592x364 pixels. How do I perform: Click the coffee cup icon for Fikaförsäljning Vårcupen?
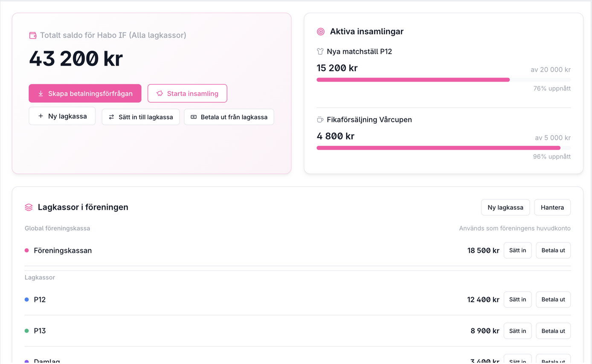(x=319, y=120)
